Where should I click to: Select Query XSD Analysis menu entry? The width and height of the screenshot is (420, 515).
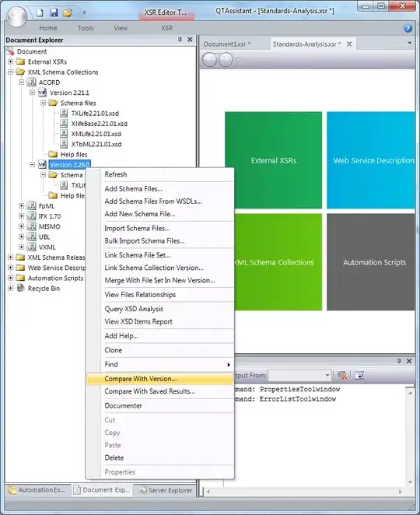pos(160,309)
